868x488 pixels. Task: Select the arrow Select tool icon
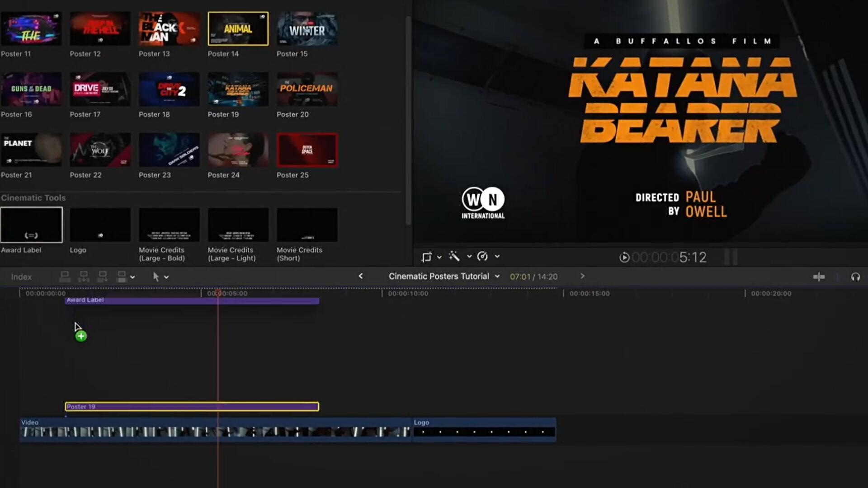click(156, 277)
